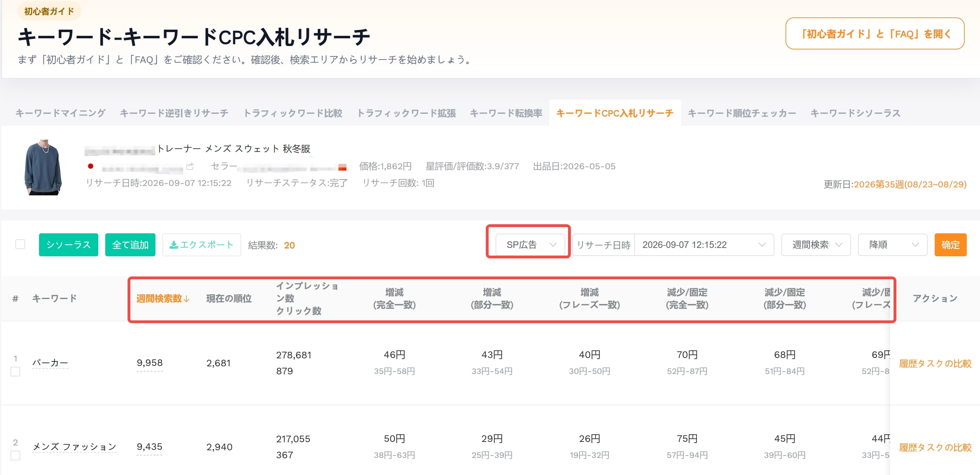980x475 pixels.
Task: Click weekly search value 9,435
Action: (150, 446)
